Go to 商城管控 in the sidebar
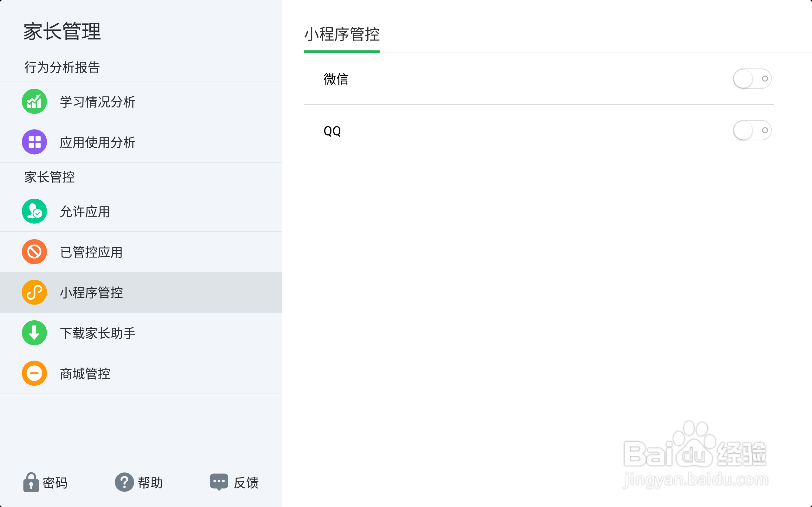Screen dimensions: 812x507 point(141,374)
